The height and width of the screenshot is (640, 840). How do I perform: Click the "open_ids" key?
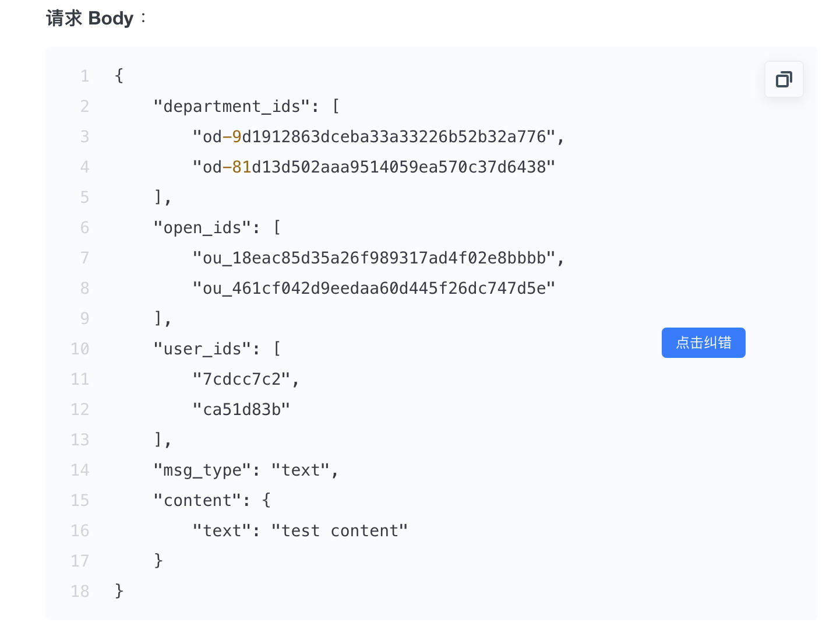click(x=202, y=228)
